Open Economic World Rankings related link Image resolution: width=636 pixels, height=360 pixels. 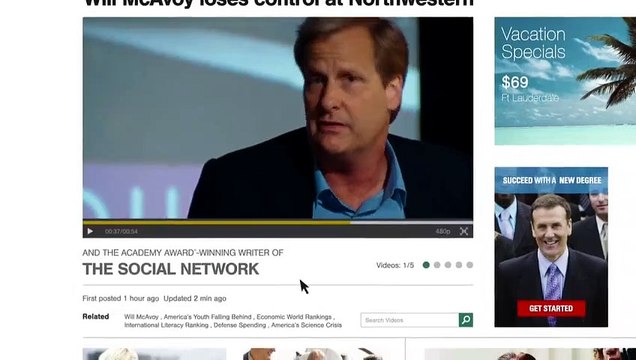(294, 317)
